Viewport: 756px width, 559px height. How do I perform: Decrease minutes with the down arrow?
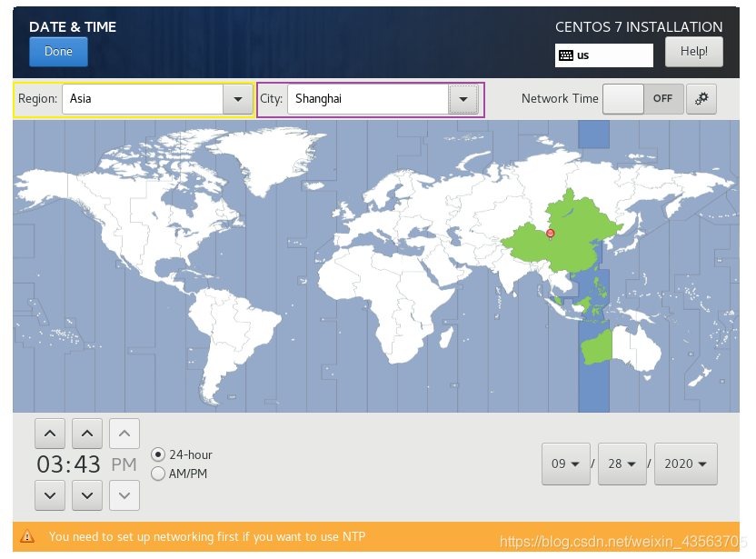pyautogui.click(x=87, y=495)
